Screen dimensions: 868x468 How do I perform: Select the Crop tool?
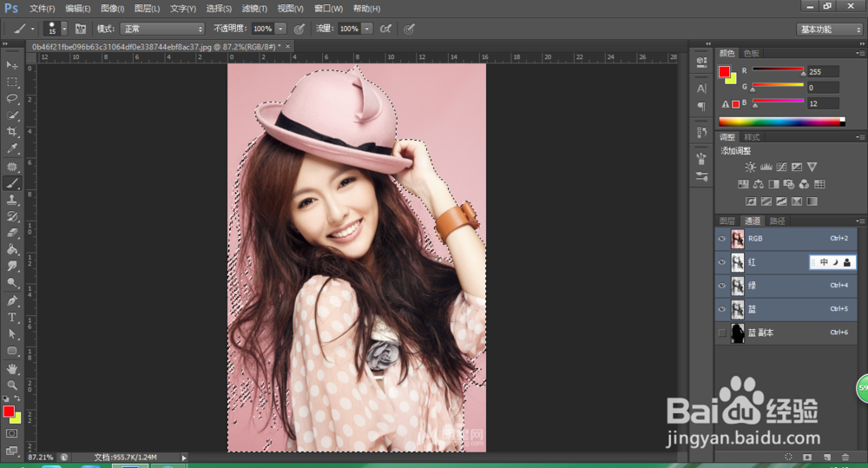11,132
